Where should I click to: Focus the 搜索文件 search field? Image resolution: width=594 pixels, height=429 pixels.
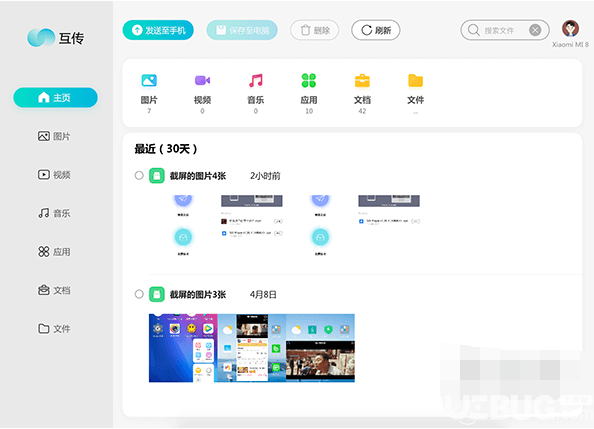tap(505, 30)
